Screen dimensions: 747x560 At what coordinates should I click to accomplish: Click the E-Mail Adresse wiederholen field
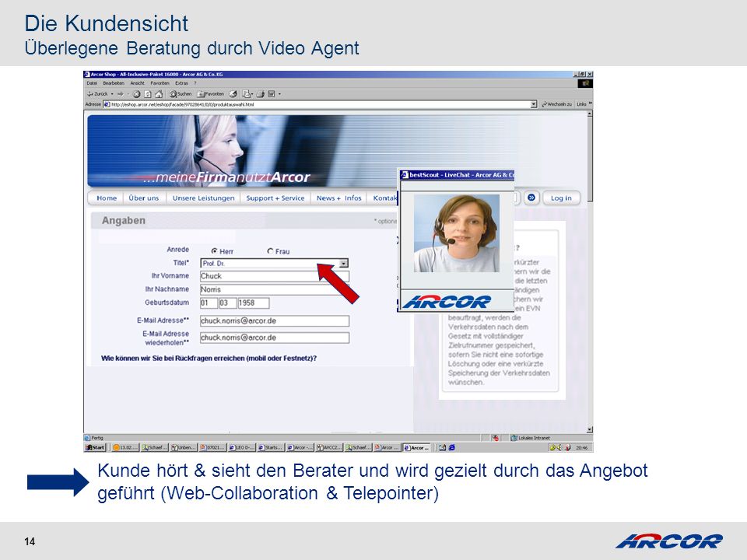tap(275, 338)
